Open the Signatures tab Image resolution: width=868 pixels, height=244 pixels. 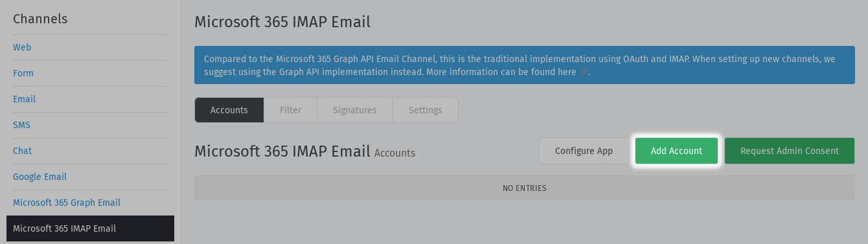[x=354, y=110]
